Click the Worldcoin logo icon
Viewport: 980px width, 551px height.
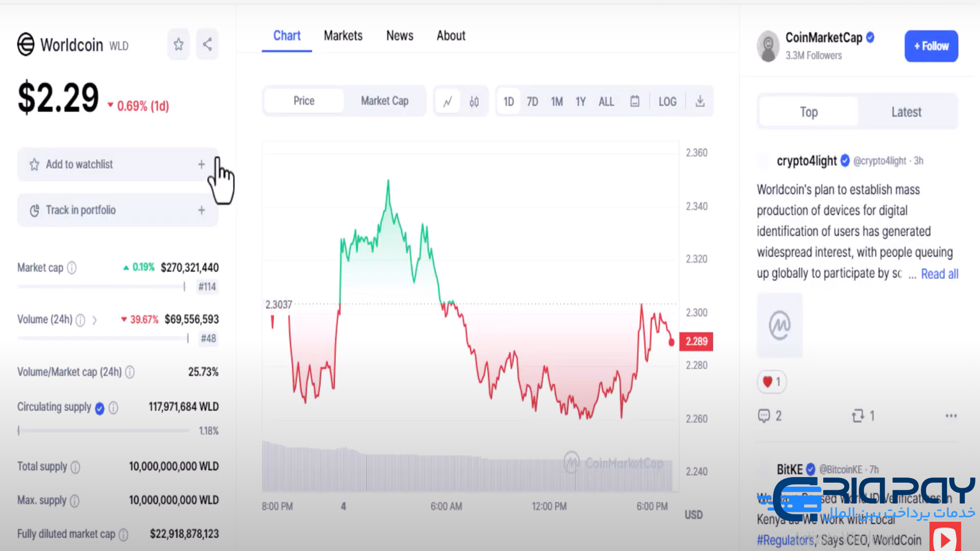click(x=26, y=44)
